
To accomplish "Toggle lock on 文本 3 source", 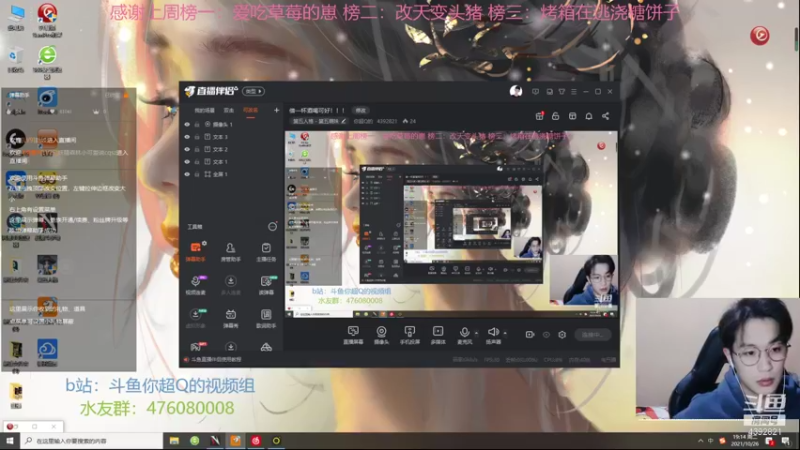I will click(x=197, y=137).
